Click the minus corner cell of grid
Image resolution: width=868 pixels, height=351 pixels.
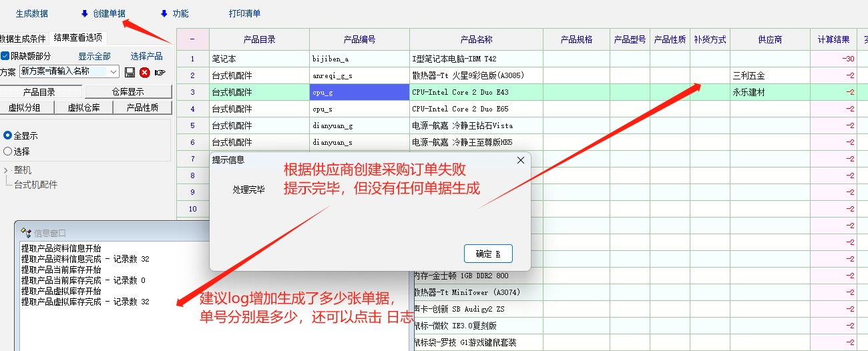coord(192,39)
